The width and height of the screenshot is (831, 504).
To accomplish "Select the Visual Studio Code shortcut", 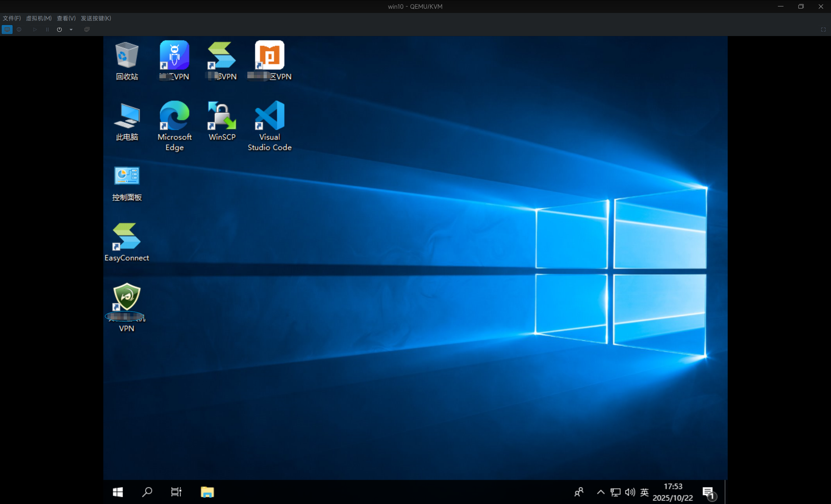I will (269, 126).
